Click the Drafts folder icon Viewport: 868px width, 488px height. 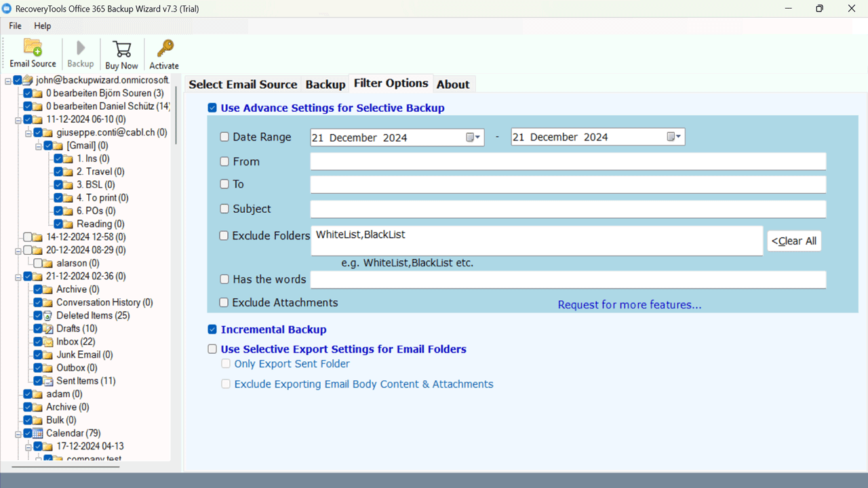tap(48, 329)
